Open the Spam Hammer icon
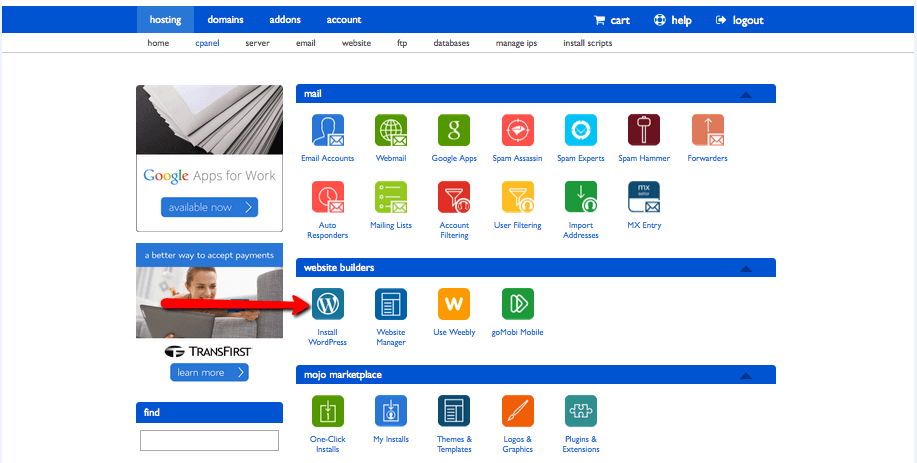 [644, 130]
